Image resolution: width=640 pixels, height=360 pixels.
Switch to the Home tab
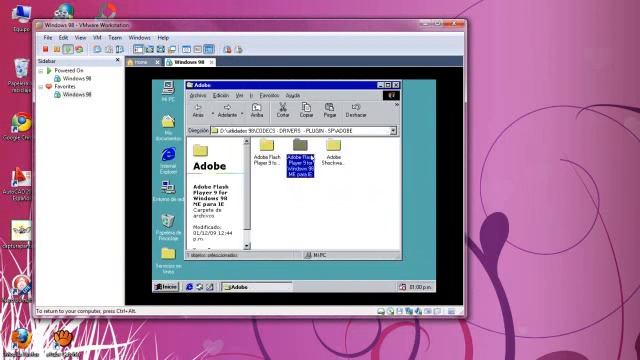pyautogui.click(x=140, y=62)
